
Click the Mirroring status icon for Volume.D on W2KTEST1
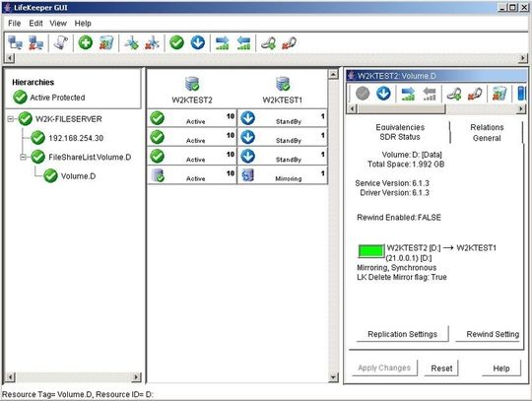click(247, 175)
